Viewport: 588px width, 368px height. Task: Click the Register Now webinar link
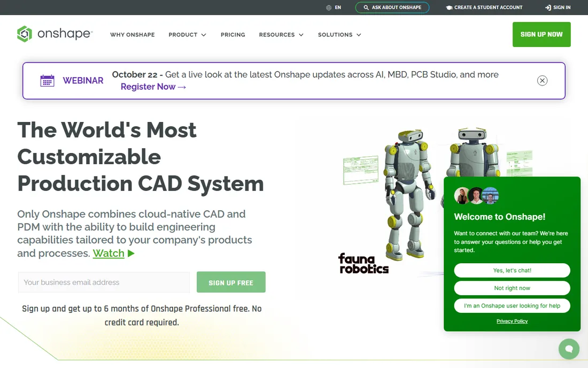point(153,87)
